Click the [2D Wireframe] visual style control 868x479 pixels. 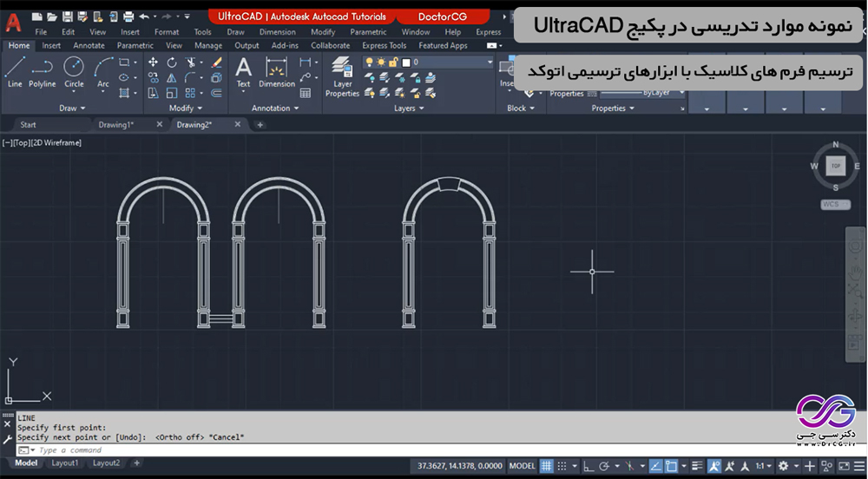pyautogui.click(x=56, y=142)
